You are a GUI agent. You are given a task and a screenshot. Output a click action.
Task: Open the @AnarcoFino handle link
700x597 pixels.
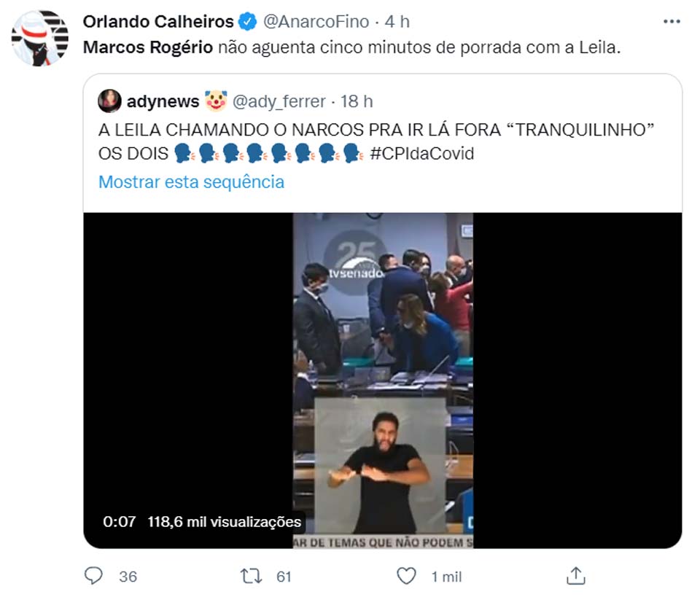(316, 21)
